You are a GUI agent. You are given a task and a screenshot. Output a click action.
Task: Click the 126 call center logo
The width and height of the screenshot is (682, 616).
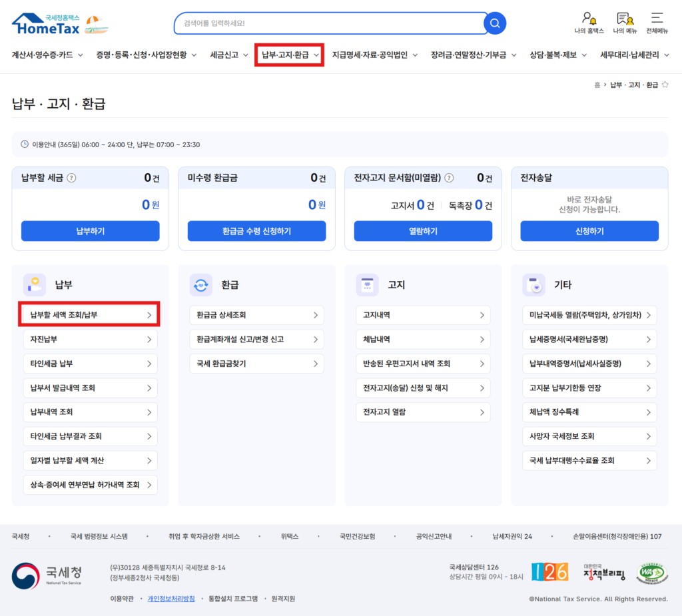coord(549,572)
